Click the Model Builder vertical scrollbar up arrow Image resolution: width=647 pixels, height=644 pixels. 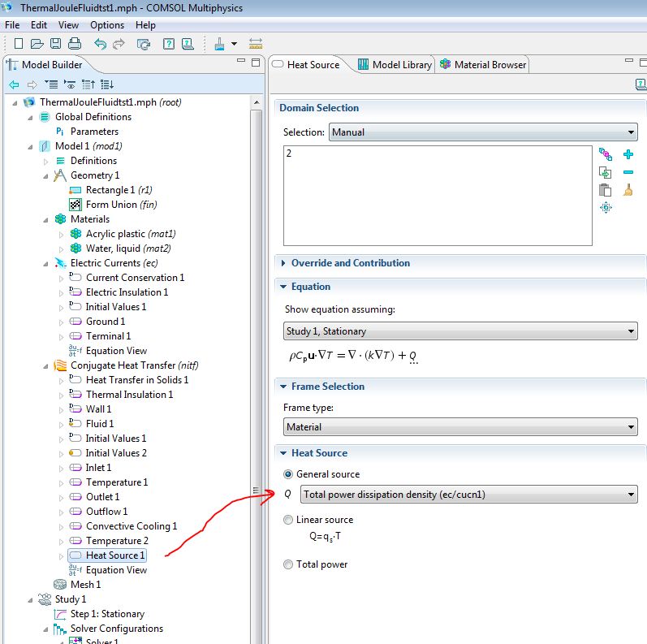257,102
